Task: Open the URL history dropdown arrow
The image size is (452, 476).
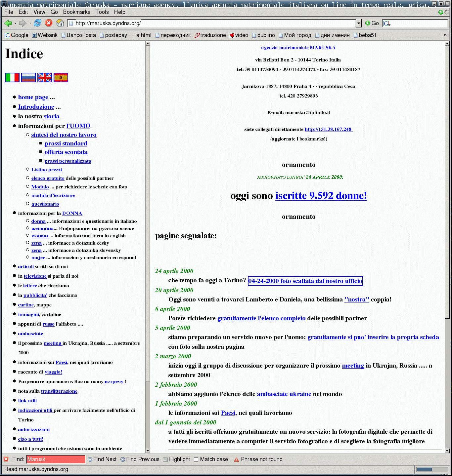Action: point(359,23)
